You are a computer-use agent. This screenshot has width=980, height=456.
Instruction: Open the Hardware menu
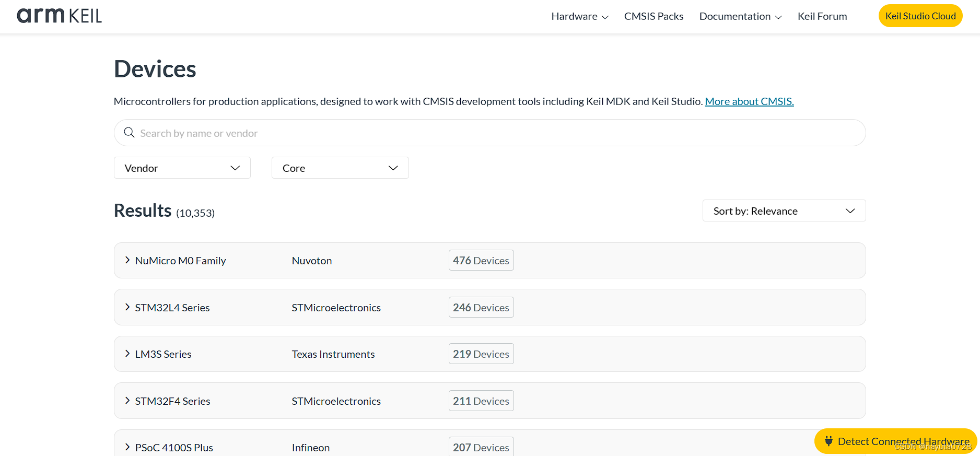pos(580,16)
